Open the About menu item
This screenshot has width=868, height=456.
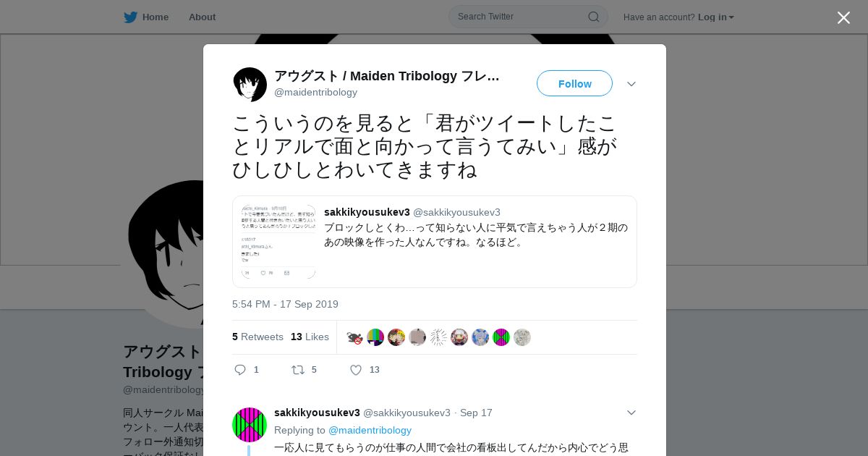tap(202, 17)
